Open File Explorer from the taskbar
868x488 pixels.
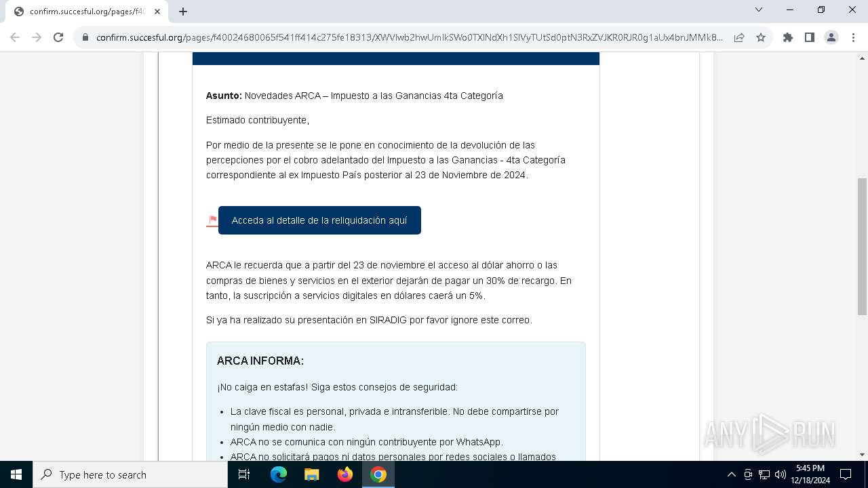click(x=311, y=474)
